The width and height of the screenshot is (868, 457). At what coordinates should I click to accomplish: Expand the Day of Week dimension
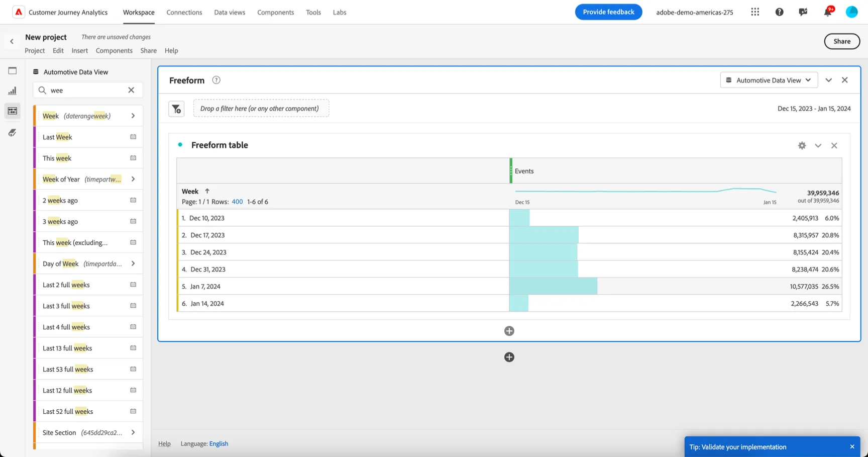(x=133, y=263)
